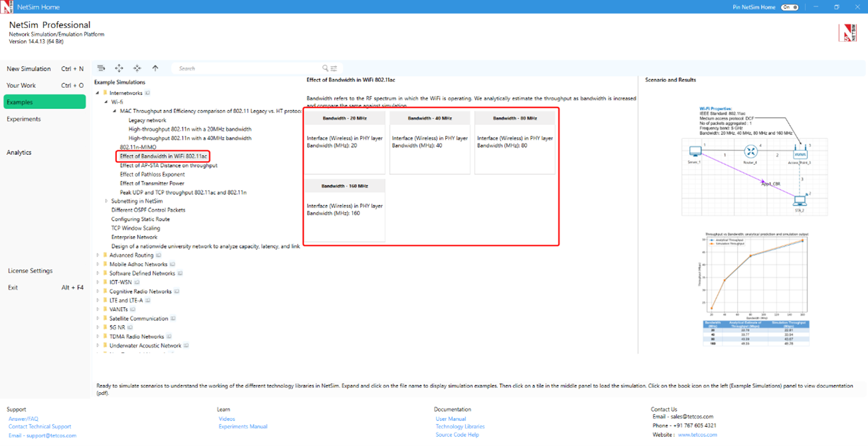
Task: Open the 5G NR documentation book icon
Action: tap(130, 328)
